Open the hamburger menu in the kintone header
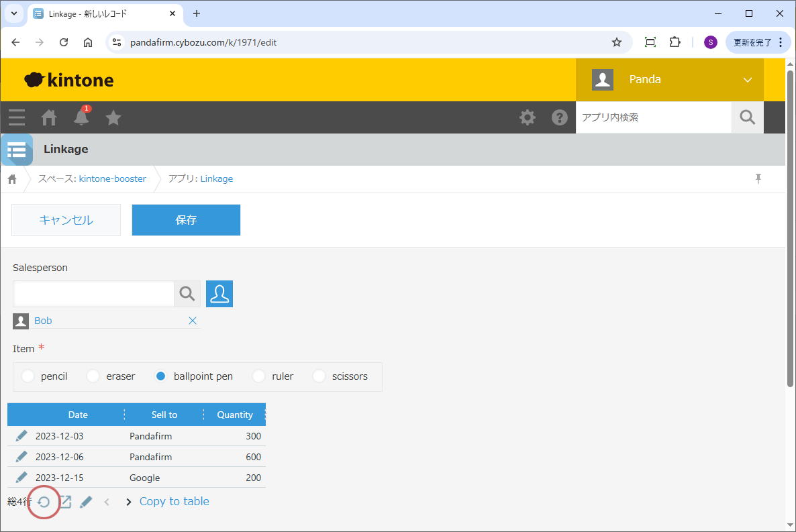 17,118
